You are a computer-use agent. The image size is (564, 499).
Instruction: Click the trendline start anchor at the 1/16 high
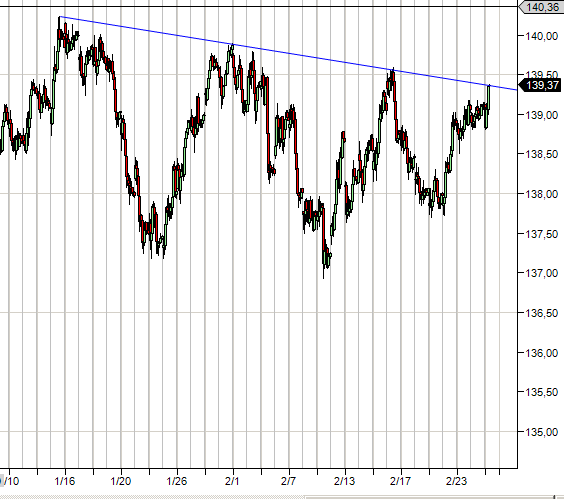60,17
